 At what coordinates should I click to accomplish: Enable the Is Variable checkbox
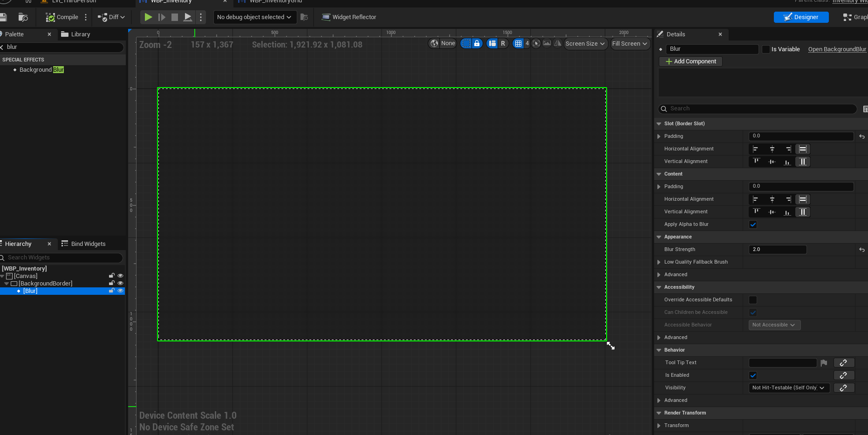766,49
